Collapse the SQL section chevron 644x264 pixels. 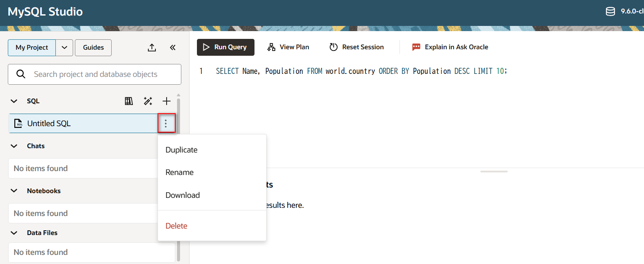(x=14, y=101)
